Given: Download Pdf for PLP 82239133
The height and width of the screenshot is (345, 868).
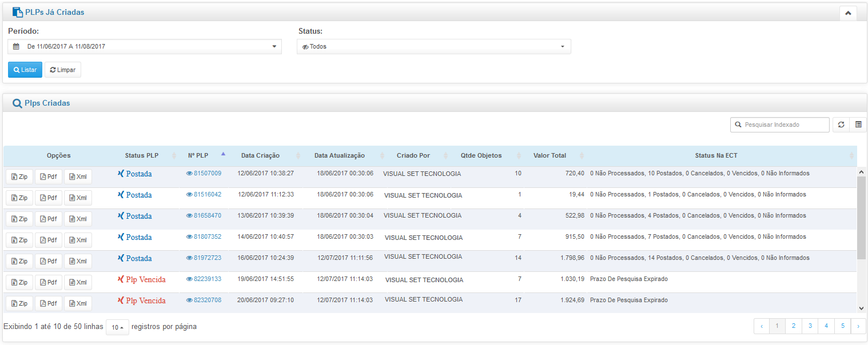Looking at the screenshot, I should pyautogui.click(x=49, y=282).
